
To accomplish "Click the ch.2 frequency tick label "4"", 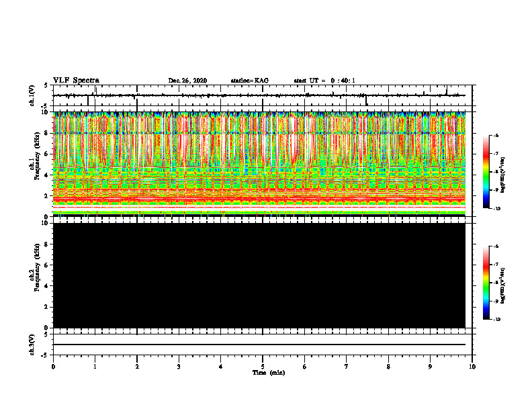I will 47,286.
